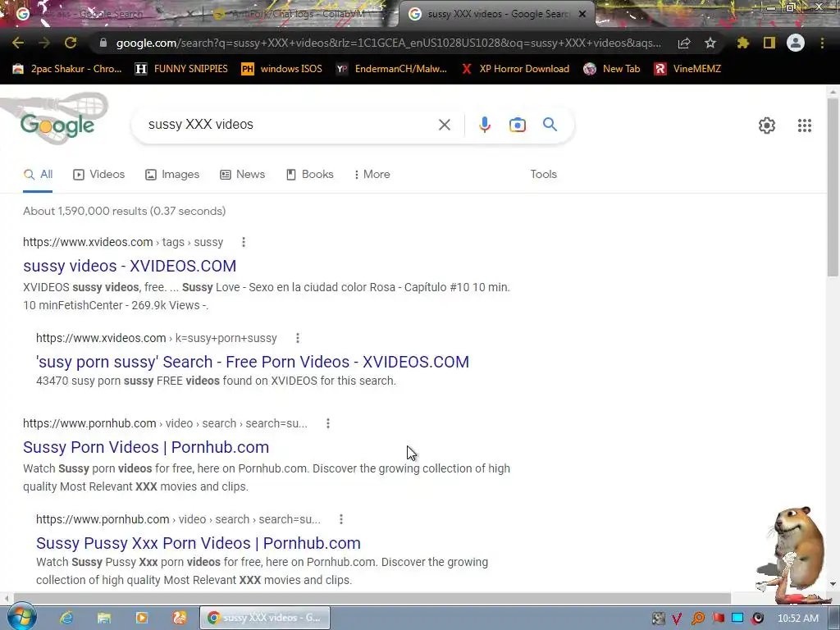Screen dimensions: 840x630
Task: Open the windows ISOS bookmark
Action: pyautogui.click(x=282, y=69)
